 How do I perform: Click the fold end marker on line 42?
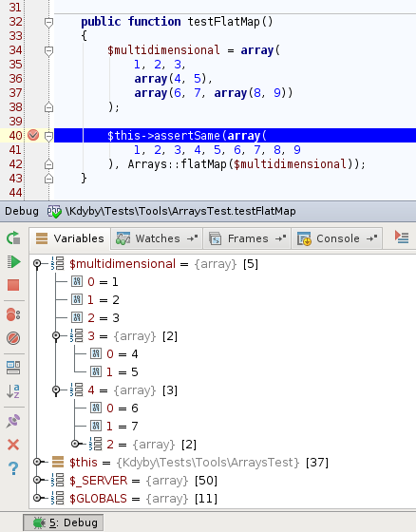pyautogui.click(x=48, y=164)
